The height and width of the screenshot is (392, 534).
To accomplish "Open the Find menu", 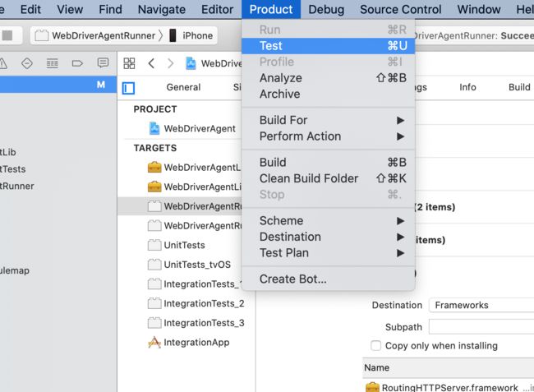I will click(x=110, y=9).
